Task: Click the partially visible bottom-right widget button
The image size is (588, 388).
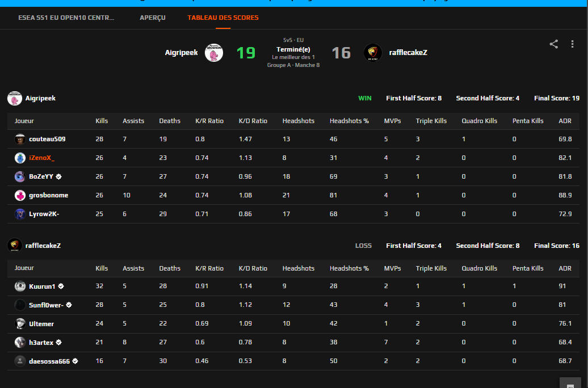Action: click(x=570, y=383)
